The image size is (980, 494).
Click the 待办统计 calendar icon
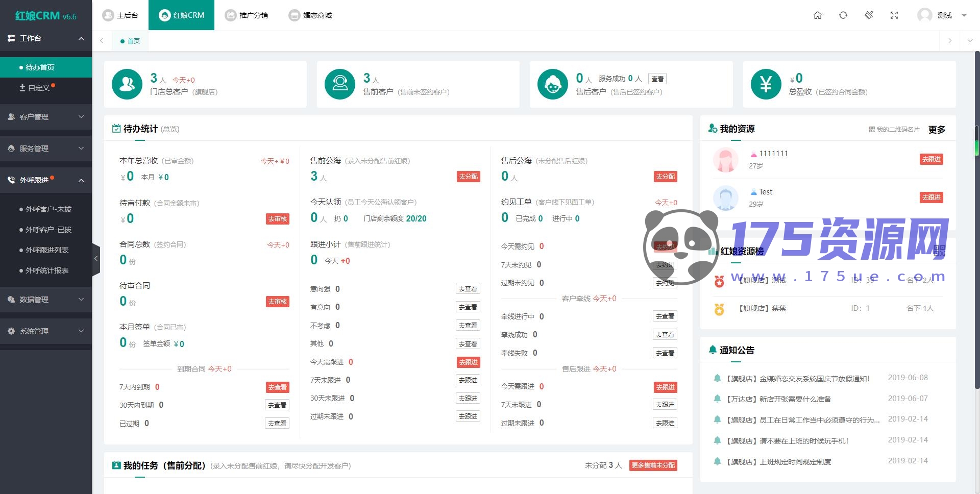pos(116,129)
